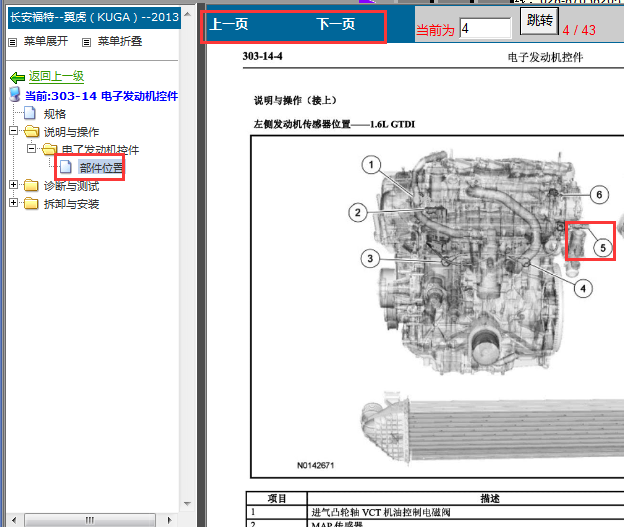The width and height of the screenshot is (624, 527).
Task: Click the 电子发动机控件 subfolder icon
Action: [49, 149]
